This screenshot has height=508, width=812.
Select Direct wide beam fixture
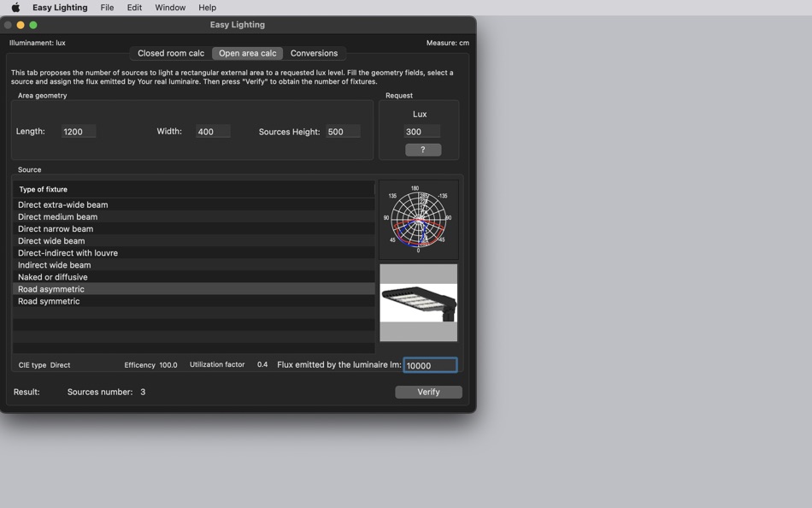pyautogui.click(x=194, y=240)
